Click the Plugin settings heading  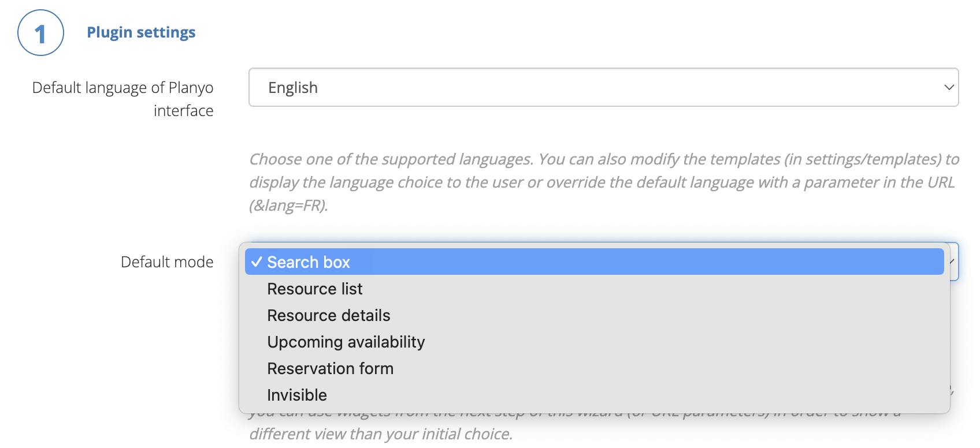[x=141, y=32]
